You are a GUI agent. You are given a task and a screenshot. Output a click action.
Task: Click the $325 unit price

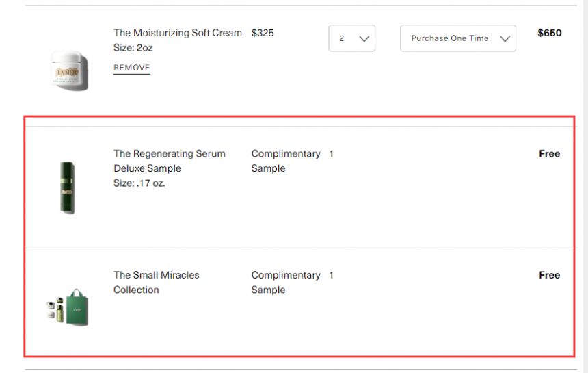coord(263,33)
